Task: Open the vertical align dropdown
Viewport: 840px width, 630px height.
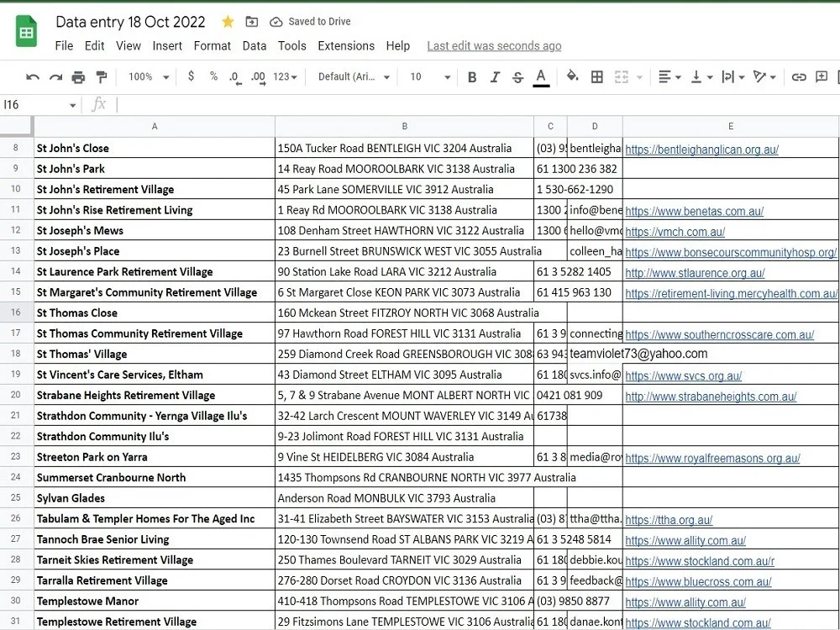Action: click(x=701, y=77)
